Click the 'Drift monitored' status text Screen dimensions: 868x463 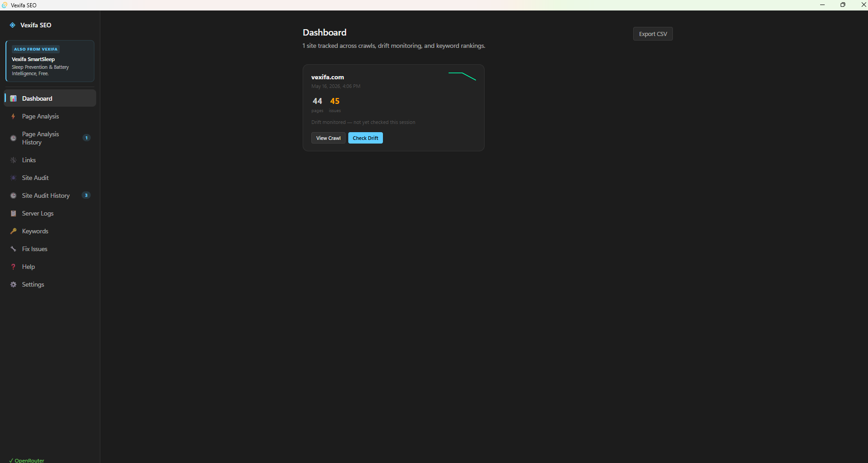[x=363, y=122]
